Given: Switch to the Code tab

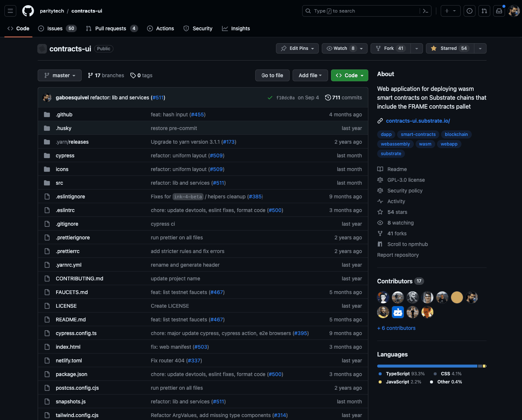Looking at the screenshot, I should pyautogui.click(x=18, y=28).
